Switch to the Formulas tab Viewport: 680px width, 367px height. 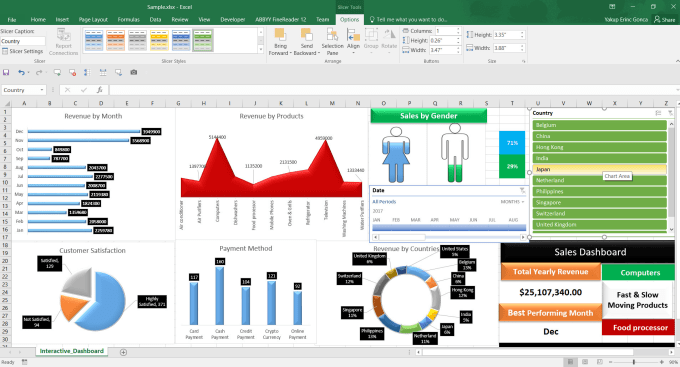129,20
